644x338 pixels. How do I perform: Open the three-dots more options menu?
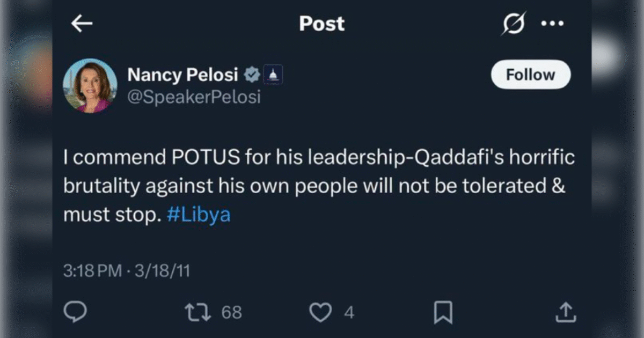click(x=552, y=24)
